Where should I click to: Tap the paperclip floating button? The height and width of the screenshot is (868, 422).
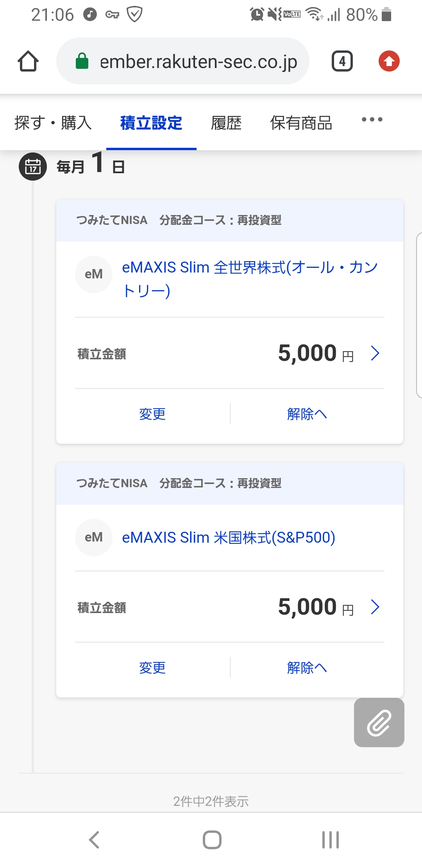click(x=379, y=722)
